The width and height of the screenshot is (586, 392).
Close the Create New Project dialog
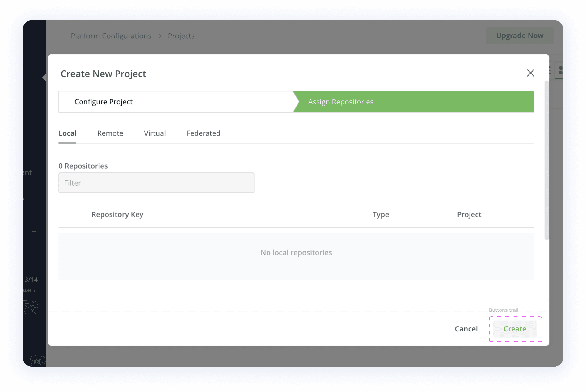click(x=530, y=73)
